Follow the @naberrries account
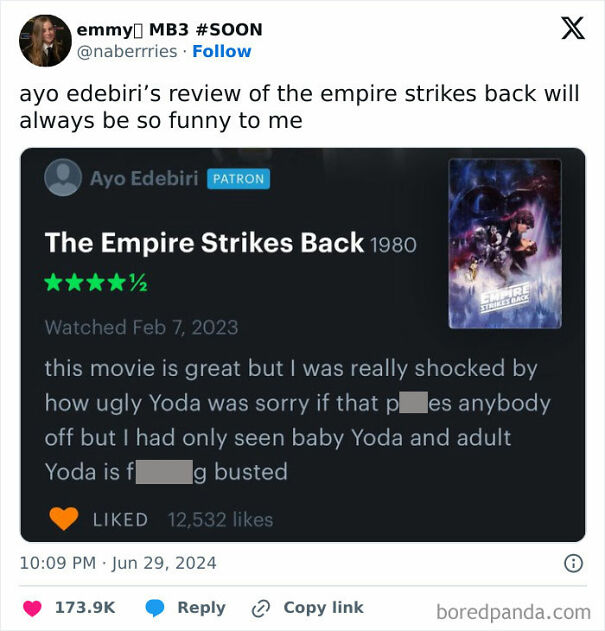The height and width of the screenshot is (631, 605). (x=222, y=52)
